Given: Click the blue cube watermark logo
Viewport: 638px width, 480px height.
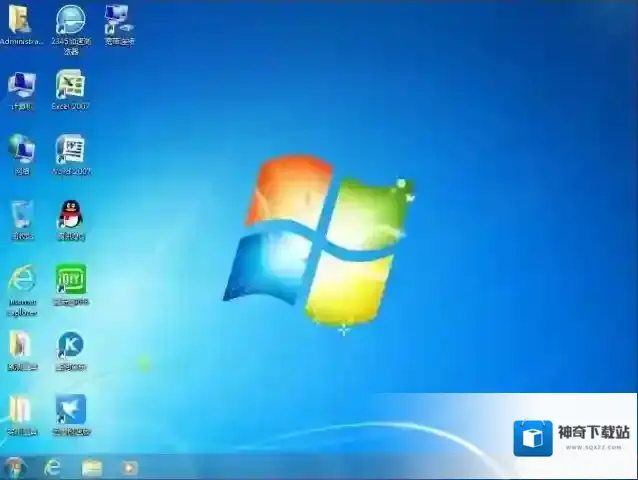Looking at the screenshot, I should 533,437.
